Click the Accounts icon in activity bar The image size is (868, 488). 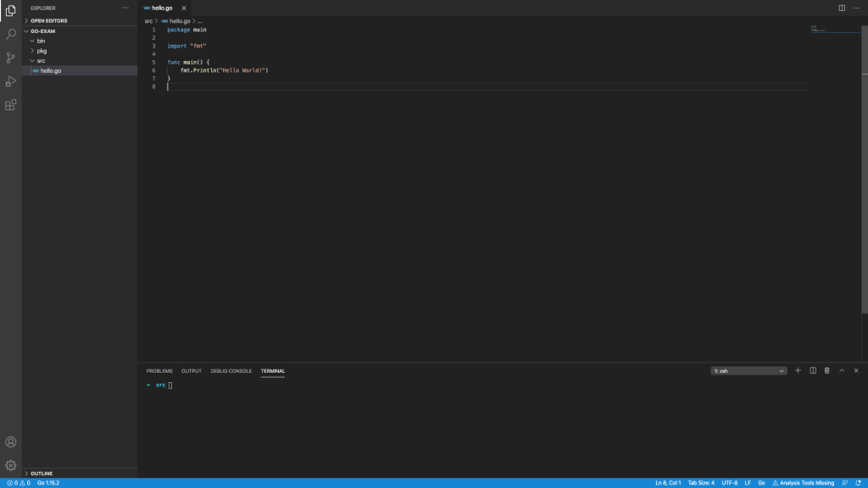(x=11, y=442)
